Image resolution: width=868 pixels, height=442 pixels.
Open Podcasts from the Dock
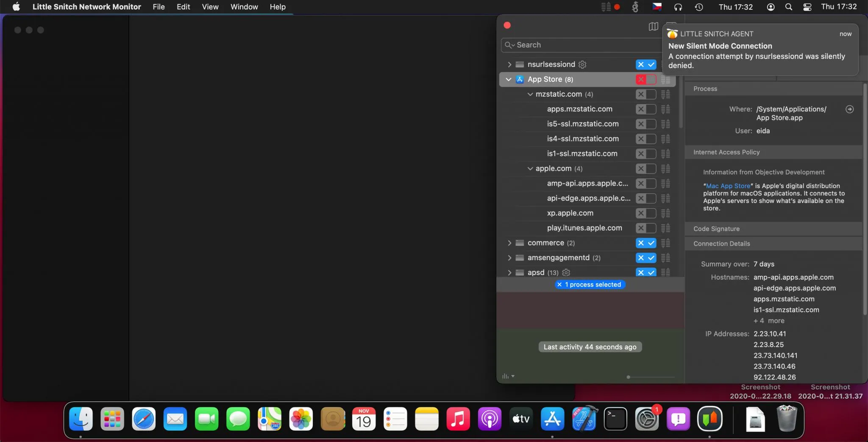tap(490, 419)
